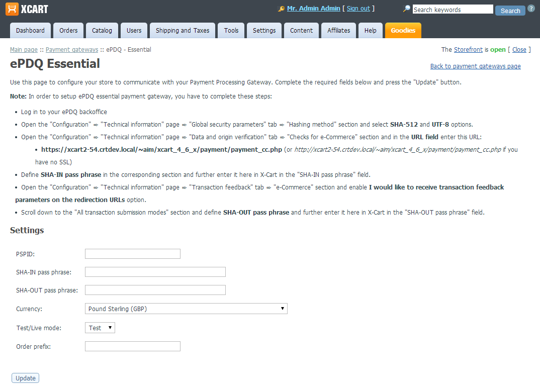Click the bold https payment_cc.php URL text

(161, 149)
